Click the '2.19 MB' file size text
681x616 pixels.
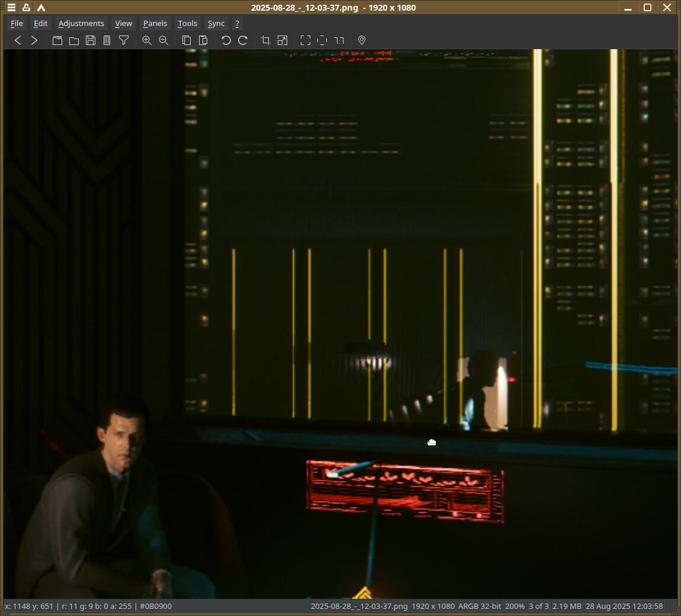point(567,606)
